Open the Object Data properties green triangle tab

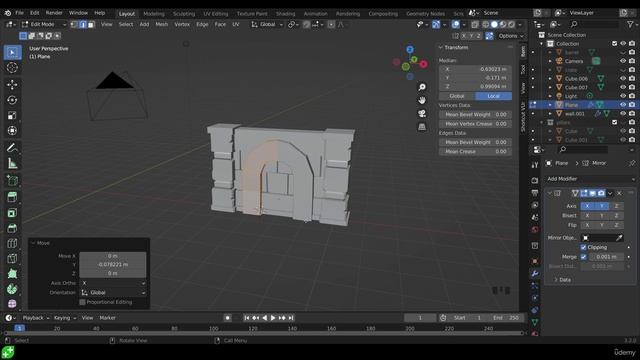coord(535,322)
